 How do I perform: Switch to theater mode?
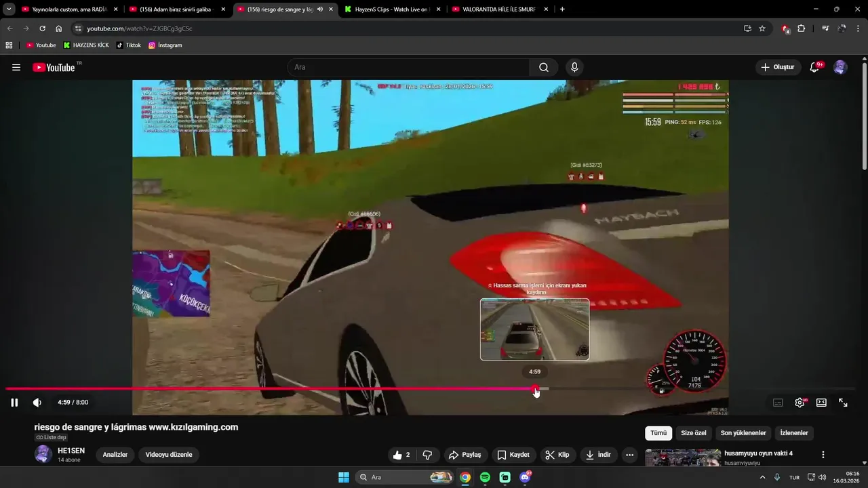point(821,403)
